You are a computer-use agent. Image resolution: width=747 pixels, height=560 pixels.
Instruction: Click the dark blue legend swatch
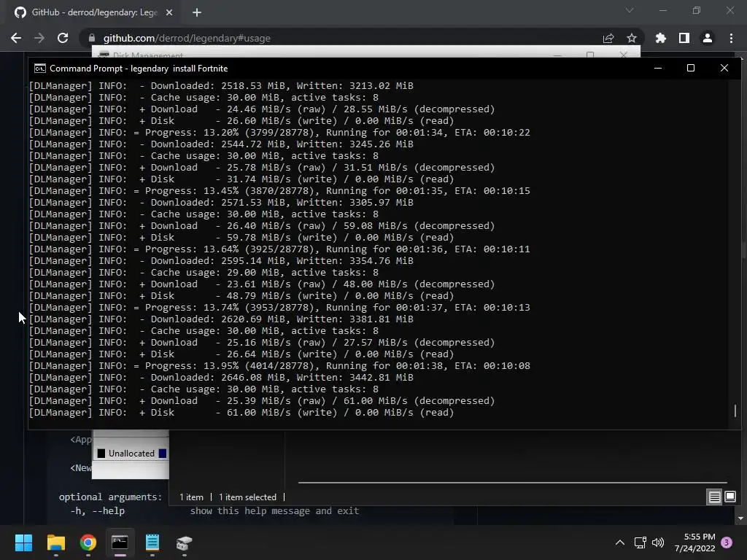tap(163, 454)
